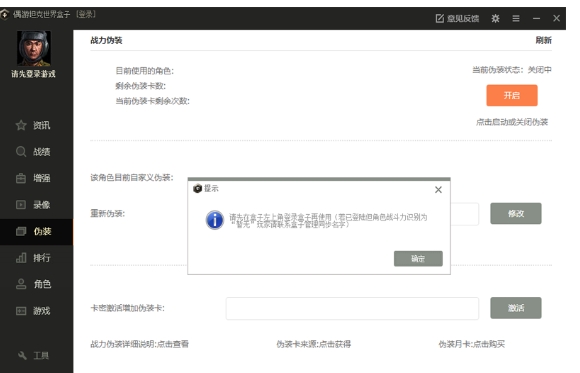This screenshot has height=373, width=580.
Task: Select the 伪装 tab in sidebar
Action: [36, 232]
